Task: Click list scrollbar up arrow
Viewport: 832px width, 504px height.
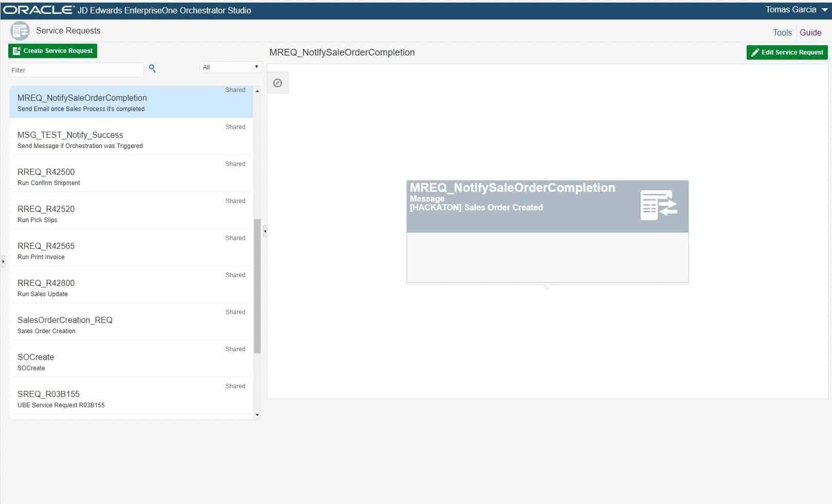Action: pos(257,91)
